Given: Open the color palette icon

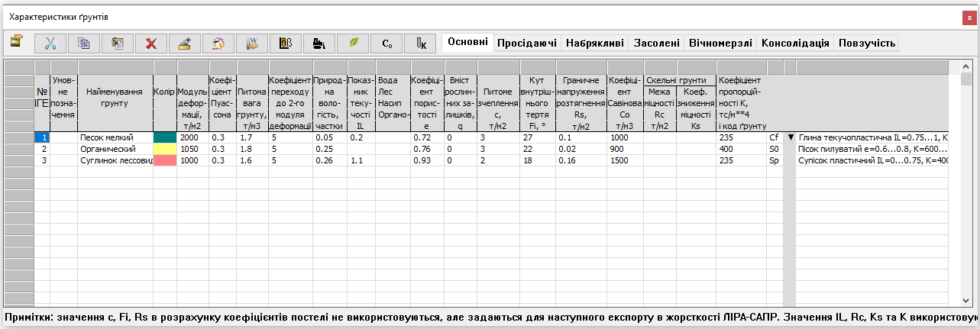Looking at the screenshot, I should [218, 44].
